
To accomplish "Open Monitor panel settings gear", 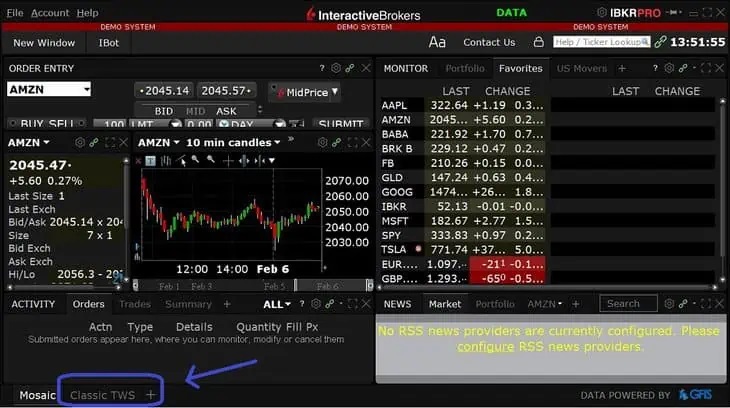I will (x=669, y=68).
